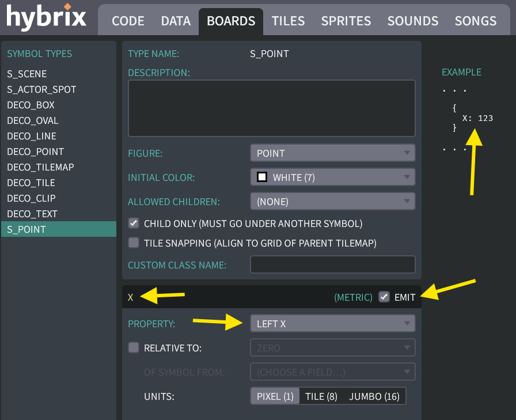
Task: Enable the TILE SNAPPING checkbox
Action: point(134,243)
